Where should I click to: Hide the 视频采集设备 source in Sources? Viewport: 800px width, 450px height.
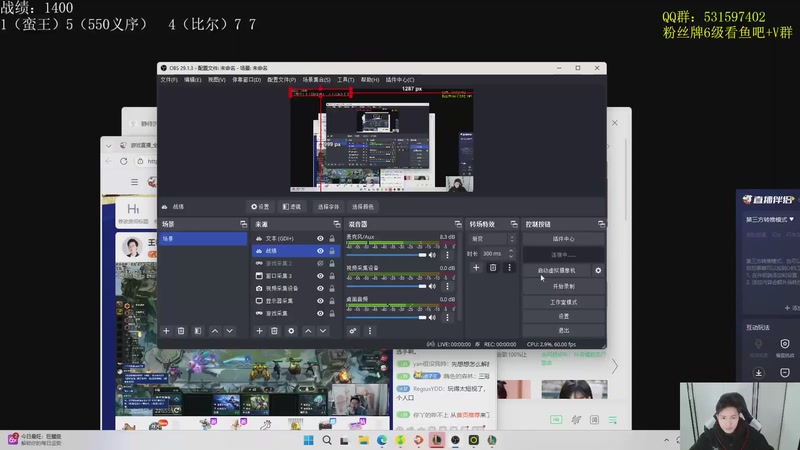coord(320,288)
